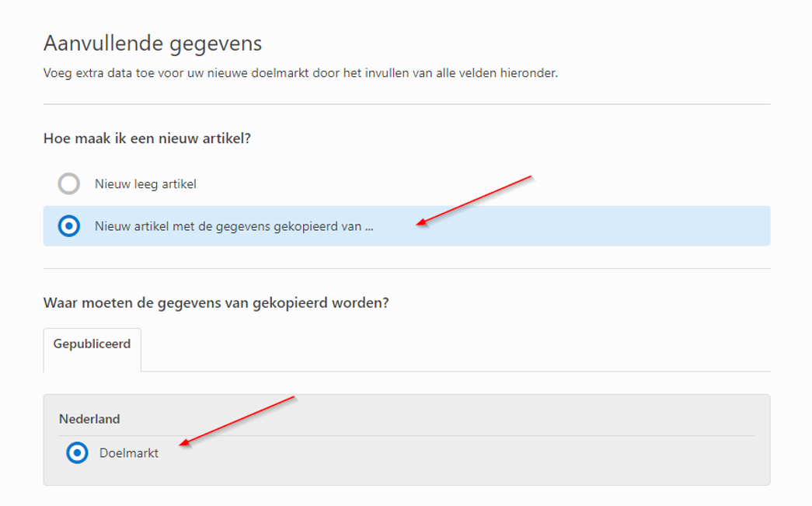812x506 pixels.
Task: Choose the 'Nieuw artikel met de gegevens gekopieerd van' radio
Action: click(69, 226)
